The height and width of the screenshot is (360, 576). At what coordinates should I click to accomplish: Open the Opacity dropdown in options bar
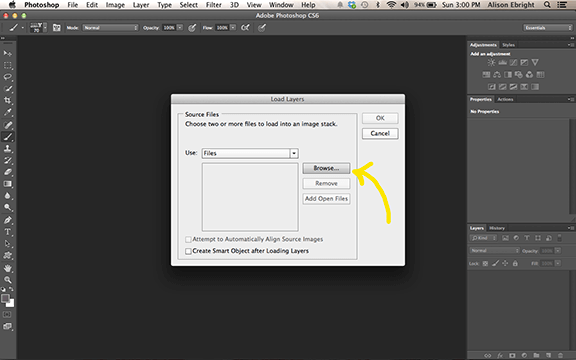click(180, 28)
